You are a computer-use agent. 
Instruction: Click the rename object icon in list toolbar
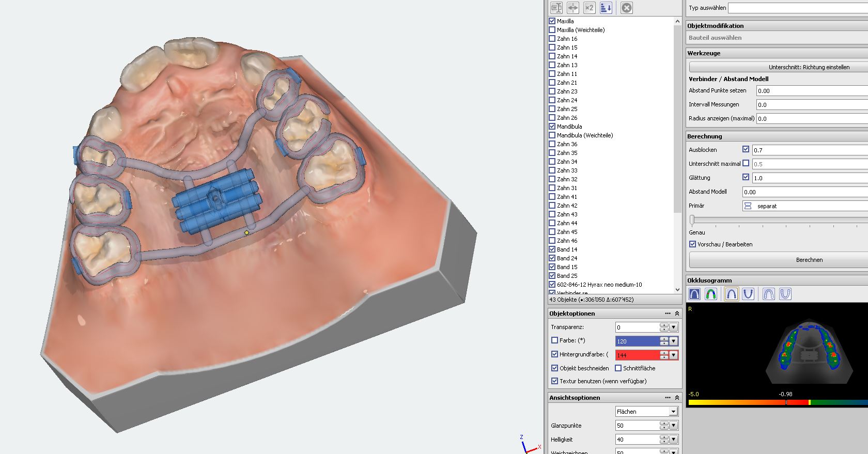556,8
